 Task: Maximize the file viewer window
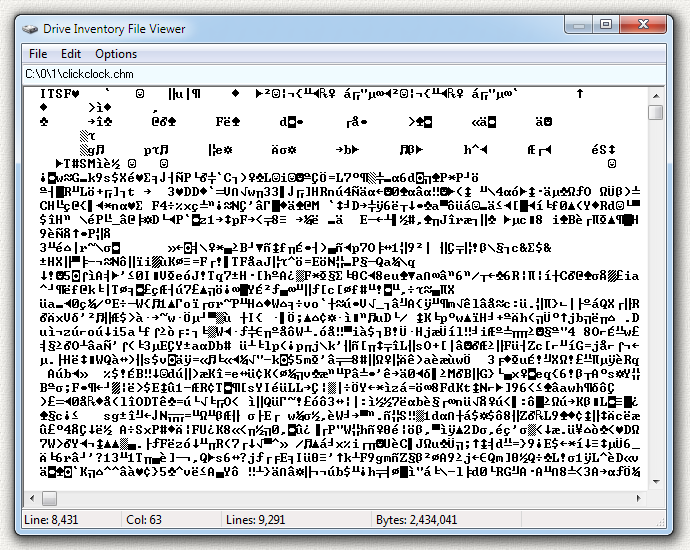(x=607, y=24)
